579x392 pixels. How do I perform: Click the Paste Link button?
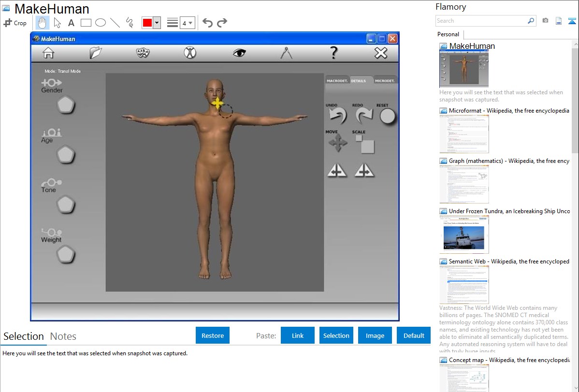[x=298, y=335]
